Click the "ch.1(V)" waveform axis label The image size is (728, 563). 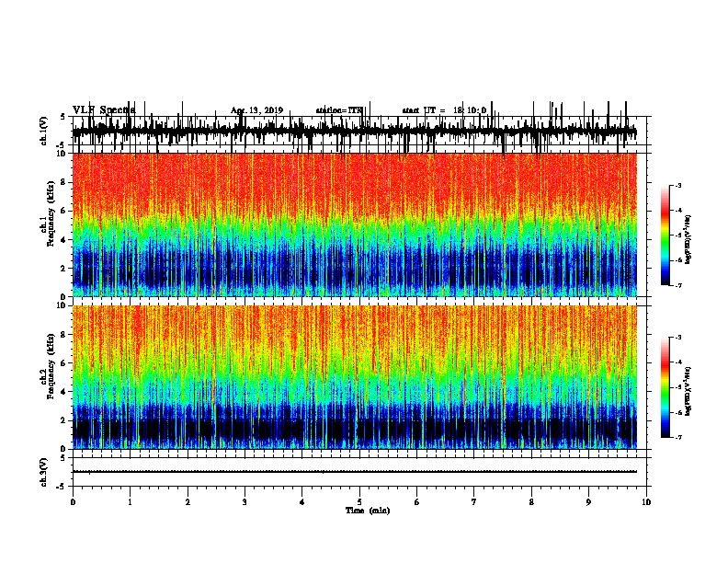pos(44,131)
